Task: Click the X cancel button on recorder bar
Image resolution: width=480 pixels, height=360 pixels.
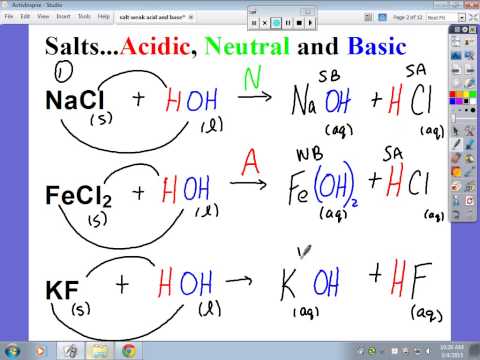Action: [265, 23]
